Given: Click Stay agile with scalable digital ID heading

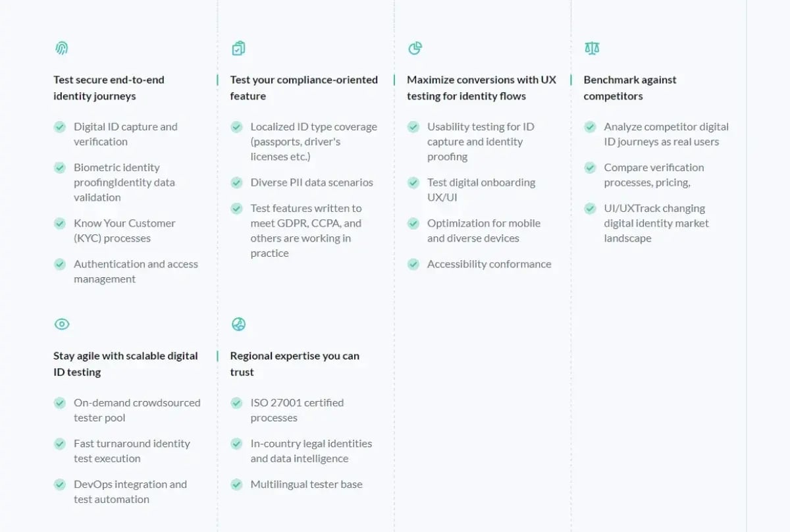Looking at the screenshot, I should [125, 363].
